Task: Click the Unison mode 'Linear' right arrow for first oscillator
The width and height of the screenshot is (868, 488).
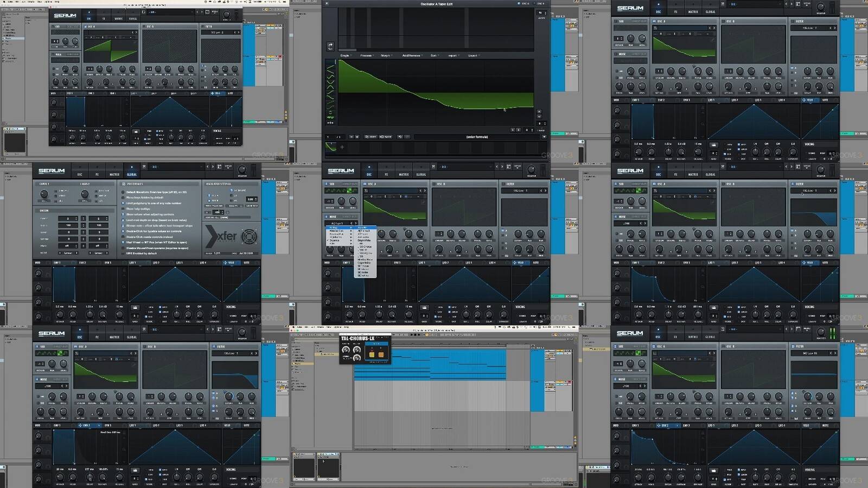Action: click(x=76, y=253)
